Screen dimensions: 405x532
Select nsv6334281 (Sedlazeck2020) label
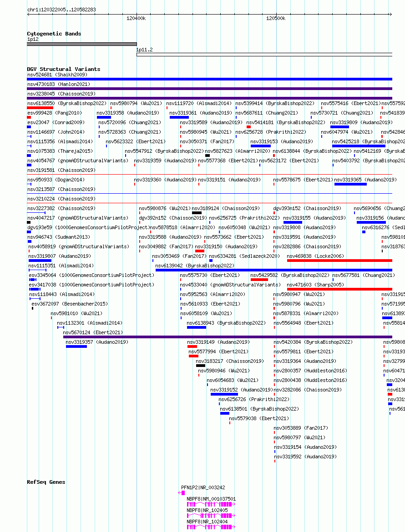pyautogui.click(x=244, y=256)
